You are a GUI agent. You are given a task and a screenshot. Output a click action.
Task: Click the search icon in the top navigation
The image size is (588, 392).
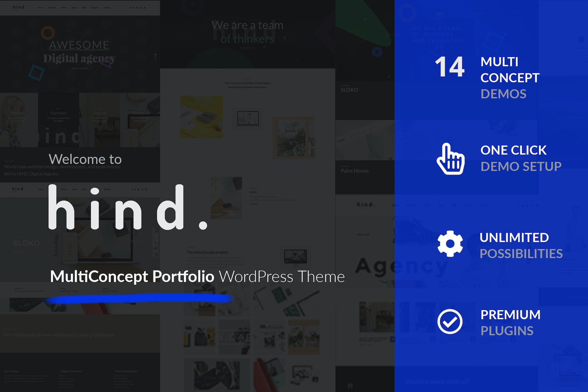141,8
